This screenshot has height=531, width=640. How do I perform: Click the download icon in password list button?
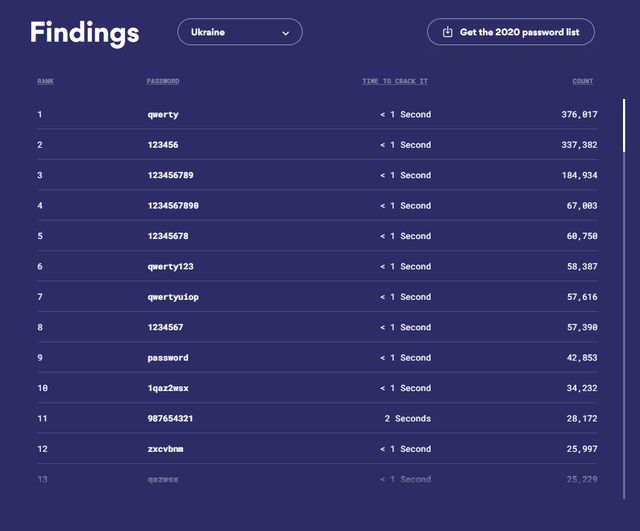pyautogui.click(x=447, y=32)
